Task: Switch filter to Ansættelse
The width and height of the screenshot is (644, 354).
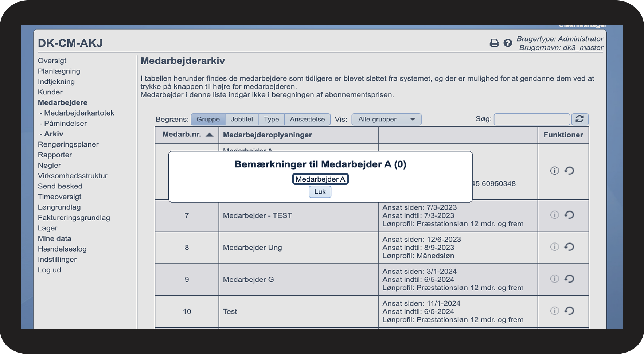Action: pos(307,119)
